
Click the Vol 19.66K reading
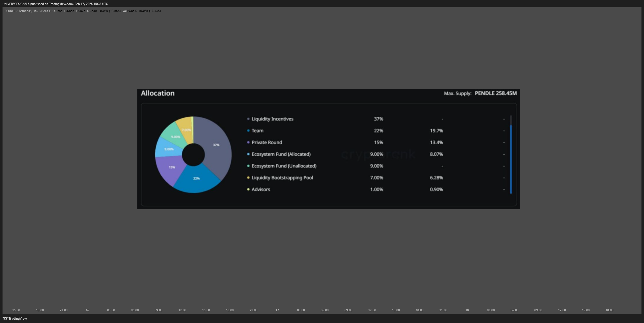130,11
